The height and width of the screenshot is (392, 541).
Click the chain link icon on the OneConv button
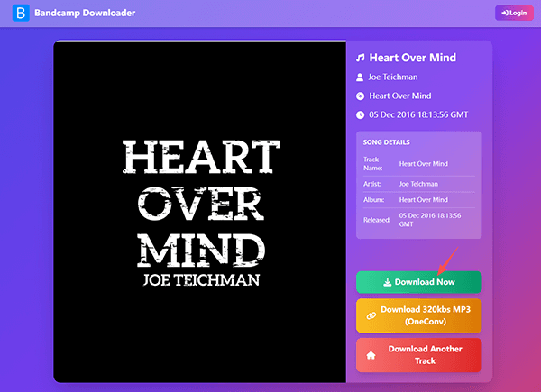[371, 315]
